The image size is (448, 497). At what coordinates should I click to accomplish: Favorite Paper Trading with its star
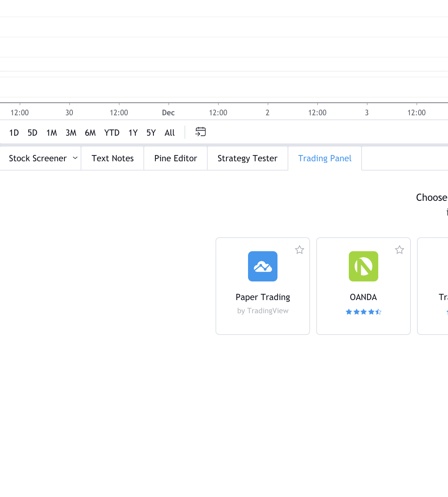[x=300, y=250]
